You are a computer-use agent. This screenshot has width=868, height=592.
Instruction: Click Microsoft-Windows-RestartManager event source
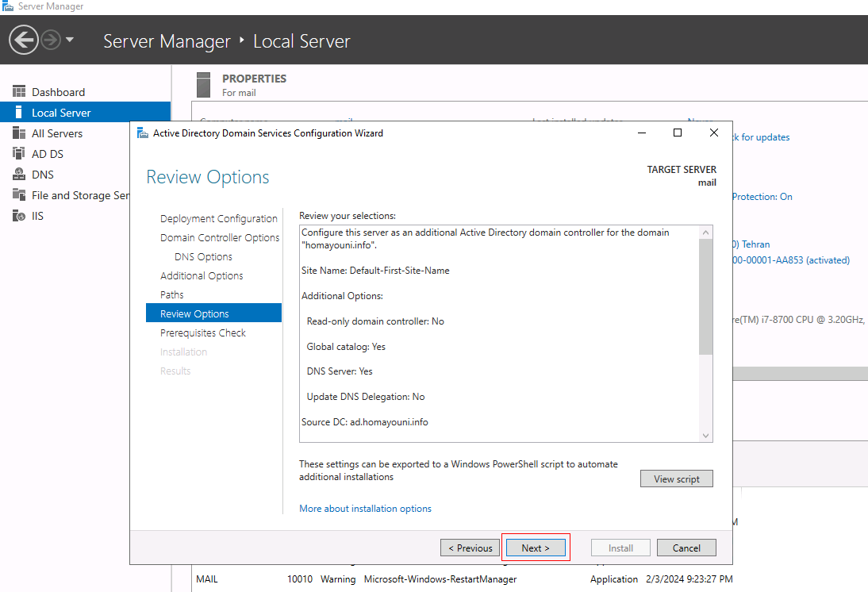click(x=440, y=579)
